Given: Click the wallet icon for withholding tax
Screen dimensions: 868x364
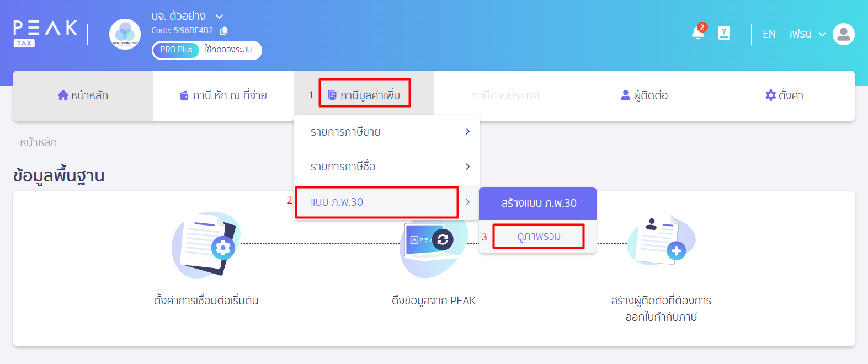Looking at the screenshot, I should click(184, 96).
